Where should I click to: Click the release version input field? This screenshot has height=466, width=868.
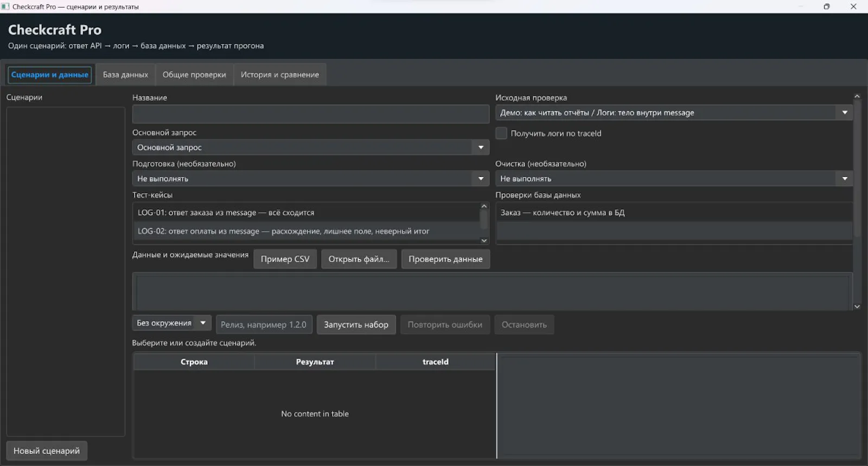[264, 325]
